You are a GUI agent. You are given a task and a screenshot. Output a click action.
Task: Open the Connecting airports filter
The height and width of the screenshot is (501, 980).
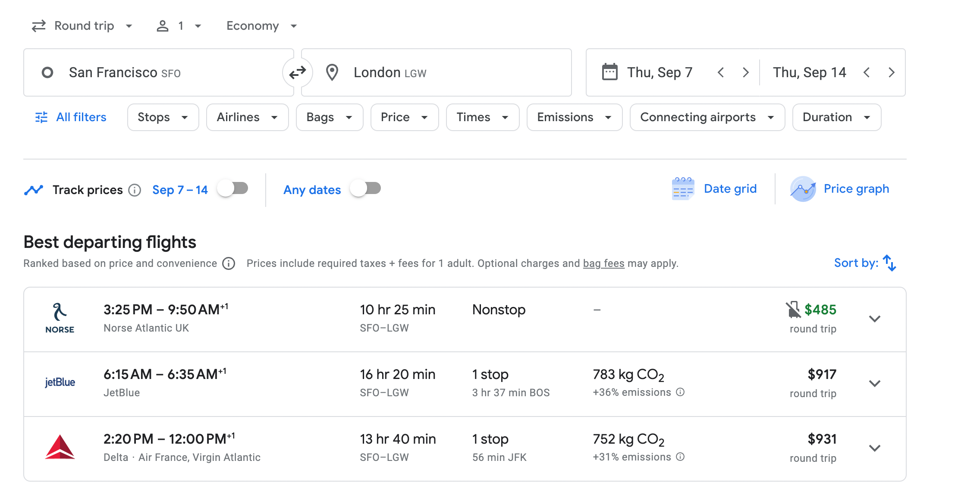point(707,117)
